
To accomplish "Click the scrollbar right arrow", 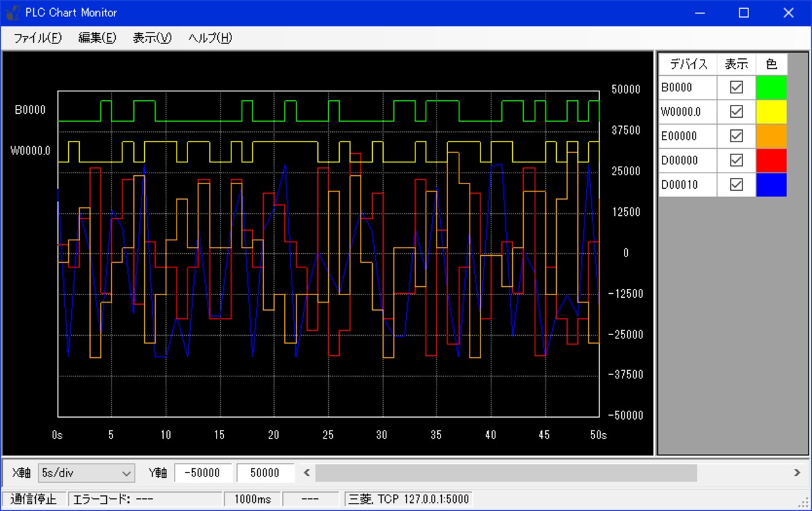I will (797, 472).
